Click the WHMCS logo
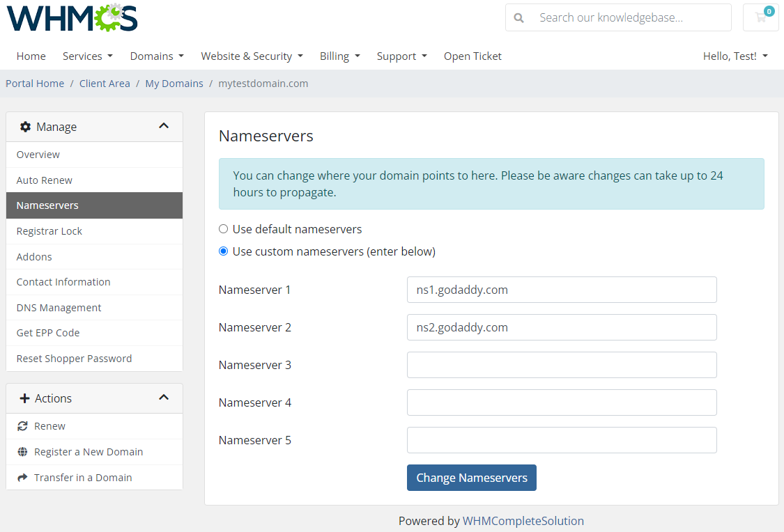The image size is (784, 532). pyautogui.click(x=72, y=19)
